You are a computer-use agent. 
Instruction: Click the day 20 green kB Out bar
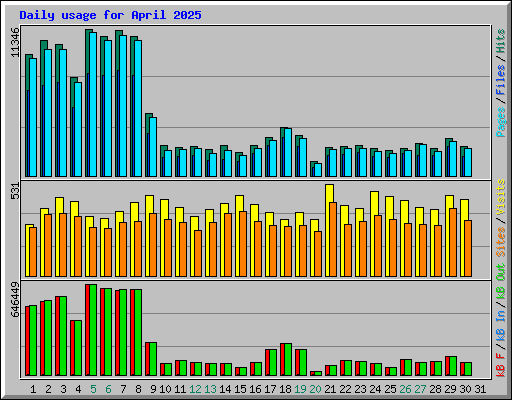[318, 373]
